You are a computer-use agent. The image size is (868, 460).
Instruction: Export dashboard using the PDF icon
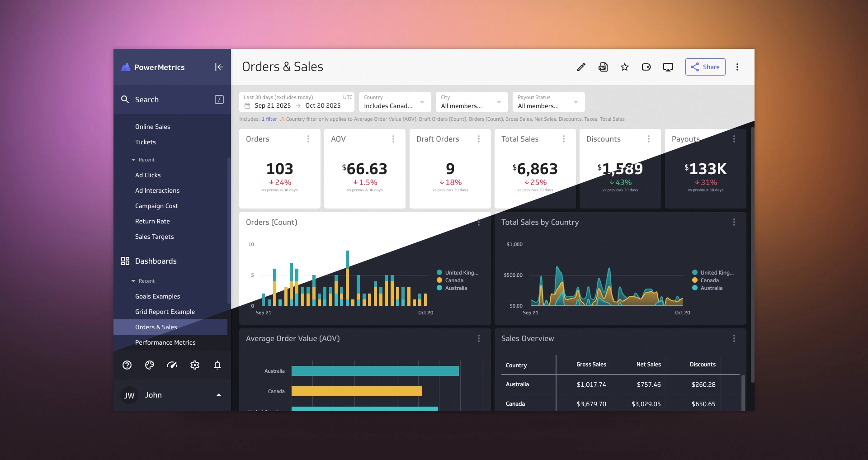pos(603,67)
